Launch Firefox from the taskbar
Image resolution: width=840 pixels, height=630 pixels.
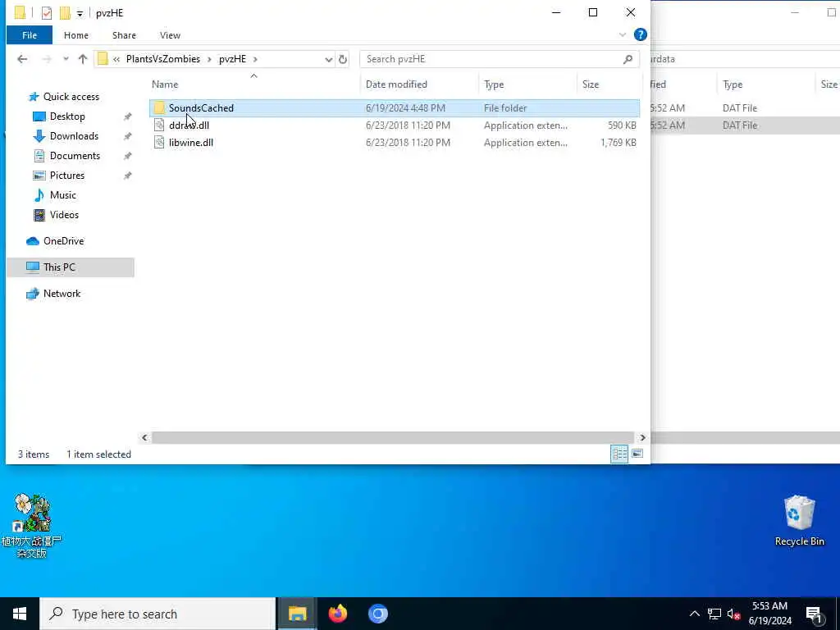[x=337, y=614]
